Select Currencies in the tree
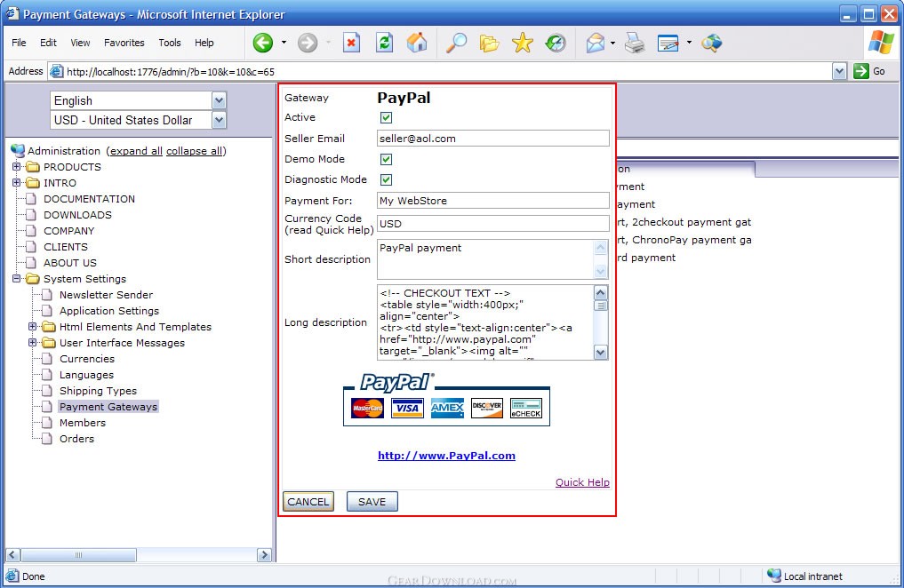 click(87, 359)
